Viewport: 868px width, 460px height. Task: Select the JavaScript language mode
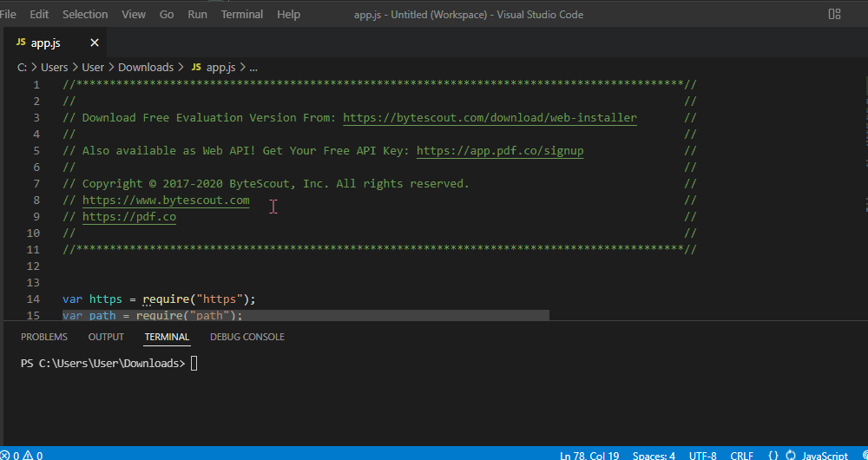tap(825, 457)
